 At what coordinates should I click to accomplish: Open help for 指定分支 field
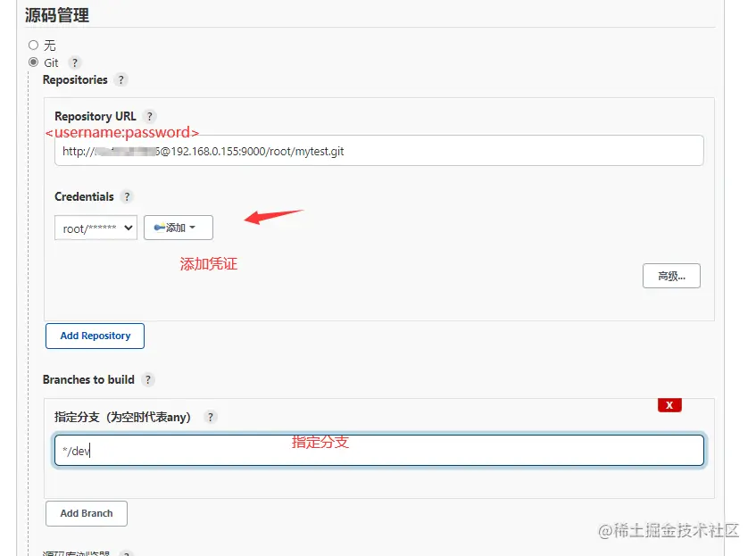[x=211, y=417]
